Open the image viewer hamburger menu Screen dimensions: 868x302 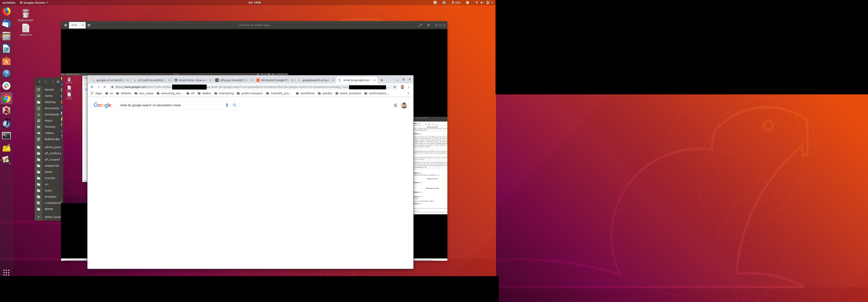(429, 25)
